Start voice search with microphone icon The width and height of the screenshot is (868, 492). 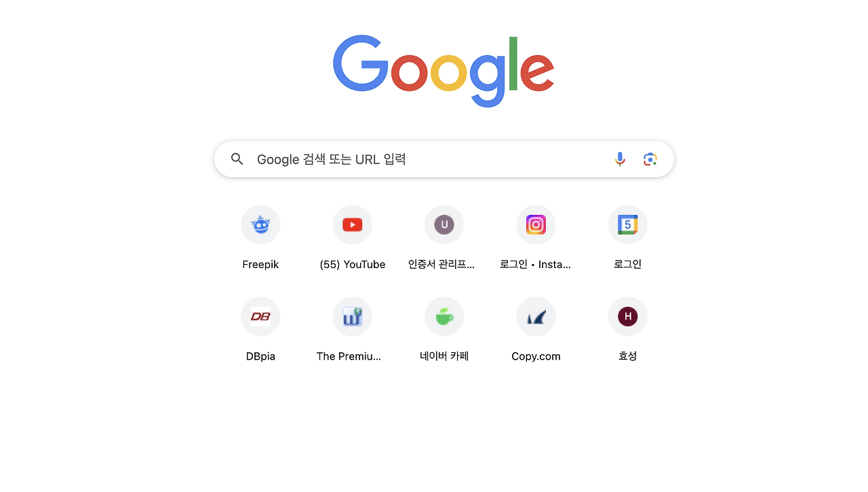pyautogui.click(x=620, y=159)
